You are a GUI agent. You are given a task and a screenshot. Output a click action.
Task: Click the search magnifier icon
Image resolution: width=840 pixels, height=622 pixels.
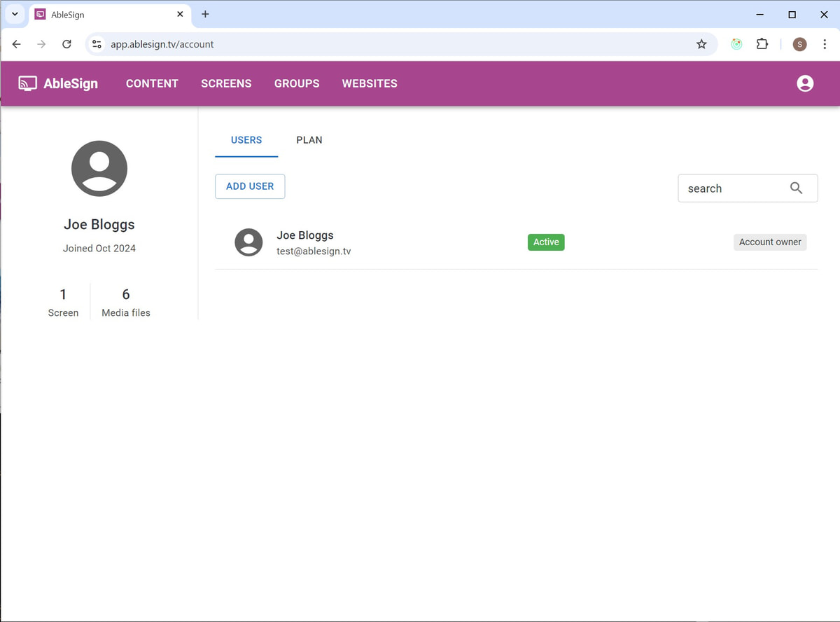[796, 188]
